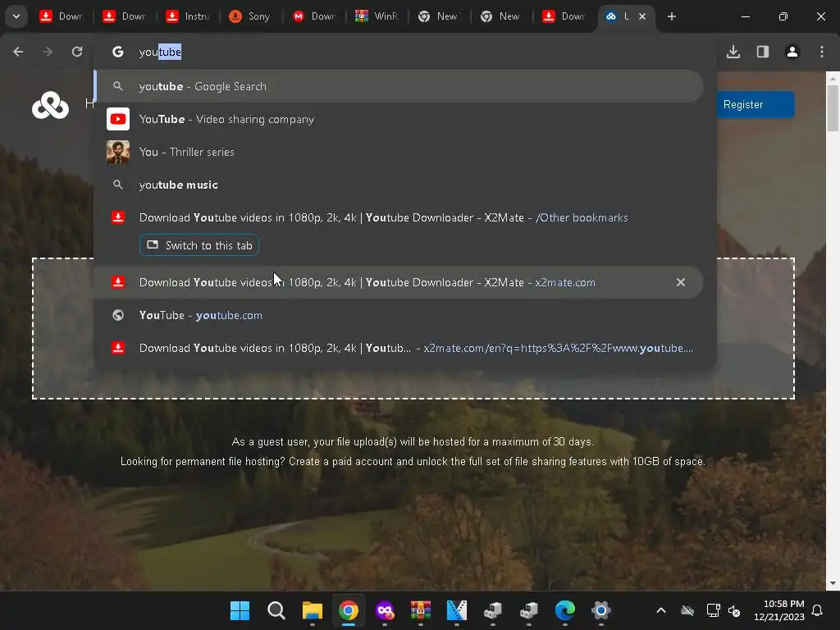
Task: Select X2Mate suggestion in Other bookmarks
Action: click(399, 217)
